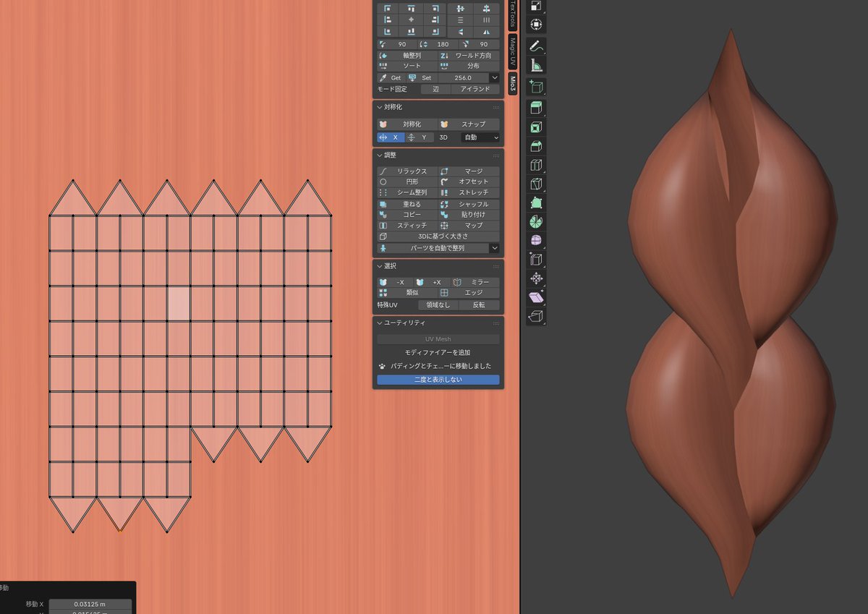Click the blue 二度と表示しない button
This screenshot has height=614, width=868.
(x=438, y=380)
